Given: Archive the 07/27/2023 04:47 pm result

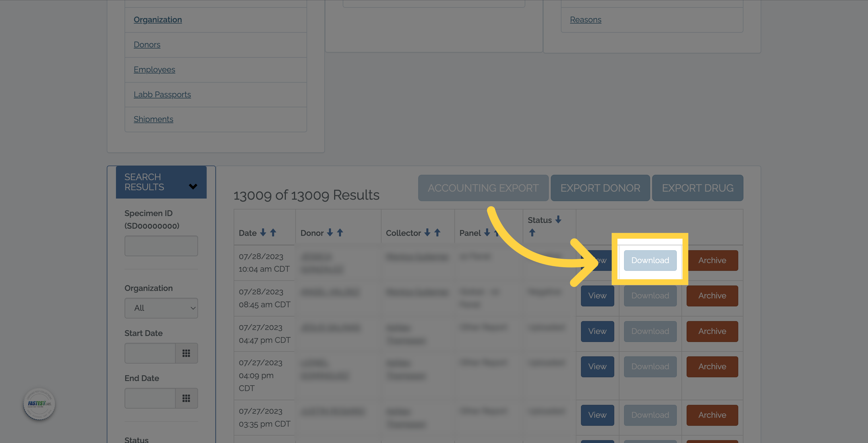Looking at the screenshot, I should 712,331.
